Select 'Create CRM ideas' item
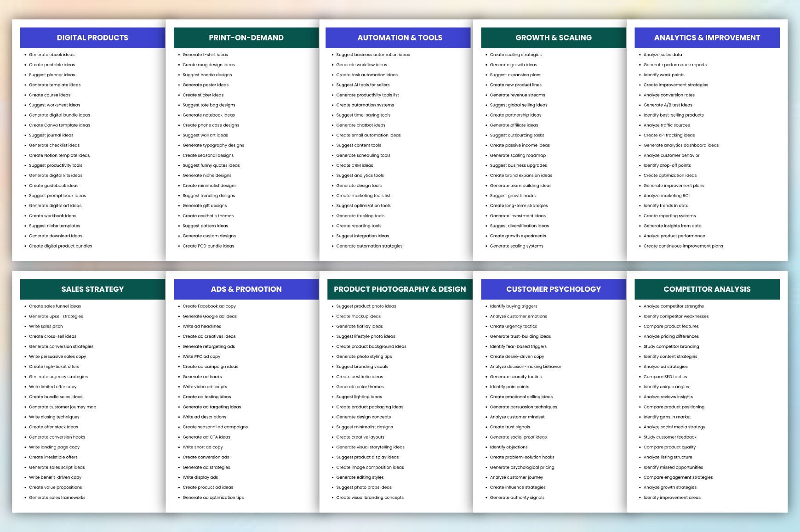Image resolution: width=800 pixels, height=532 pixels. [354, 165]
